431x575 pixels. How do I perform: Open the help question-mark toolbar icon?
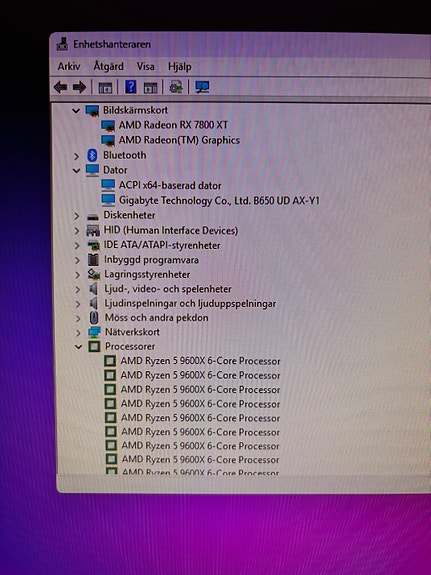pyautogui.click(x=131, y=87)
